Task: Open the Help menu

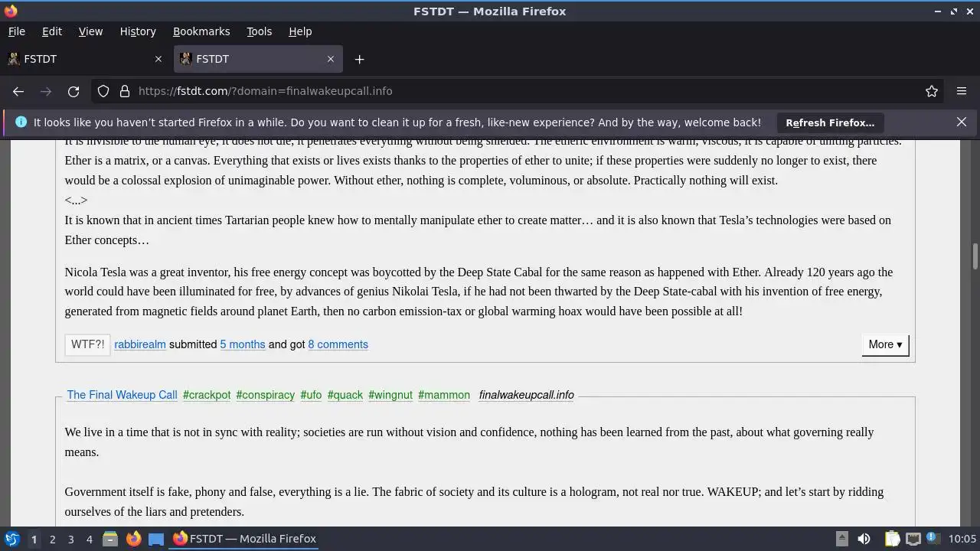Action: 300,31
